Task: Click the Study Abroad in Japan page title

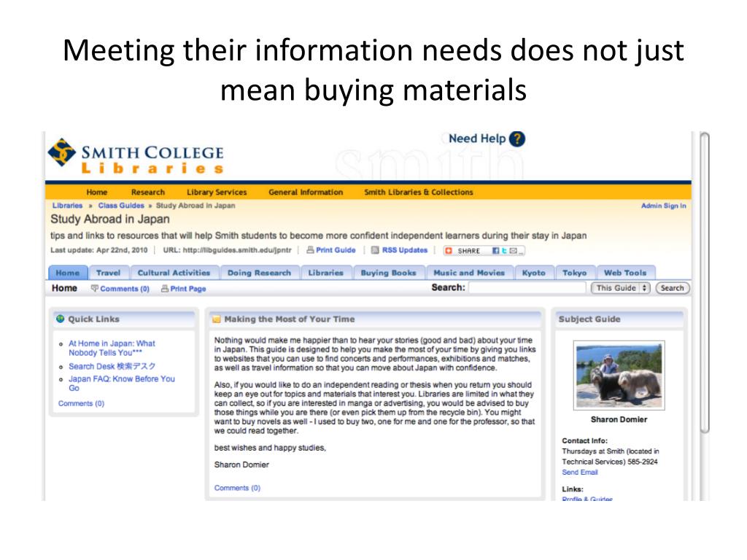Action: (x=110, y=219)
